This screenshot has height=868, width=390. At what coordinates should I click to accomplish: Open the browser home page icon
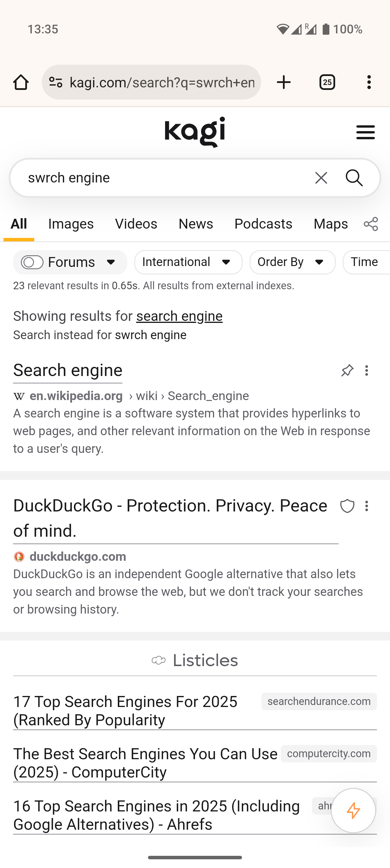tap(21, 82)
